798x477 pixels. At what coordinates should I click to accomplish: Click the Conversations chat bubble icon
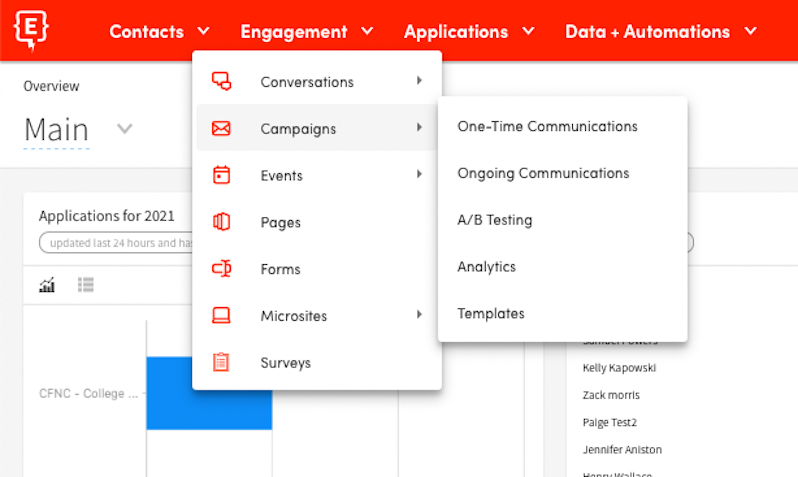(222, 82)
